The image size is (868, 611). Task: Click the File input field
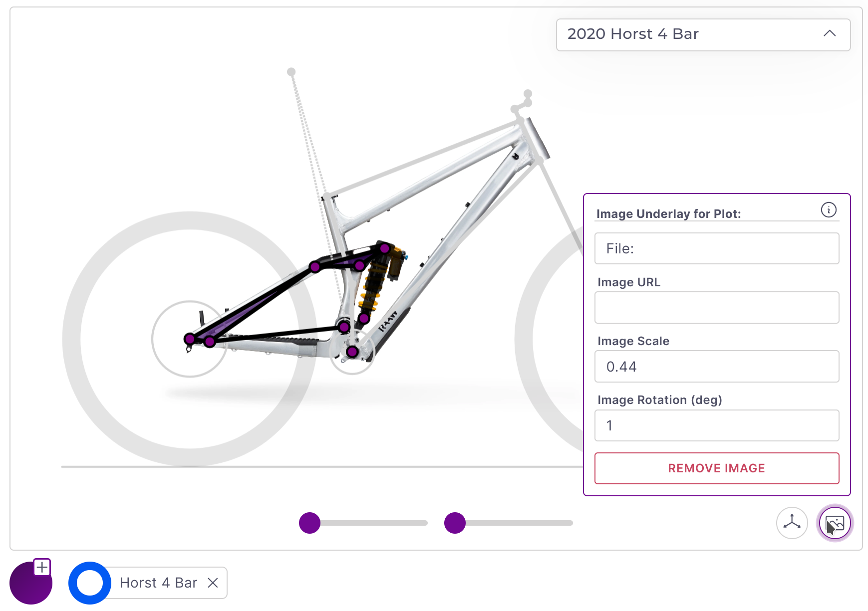coord(716,248)
